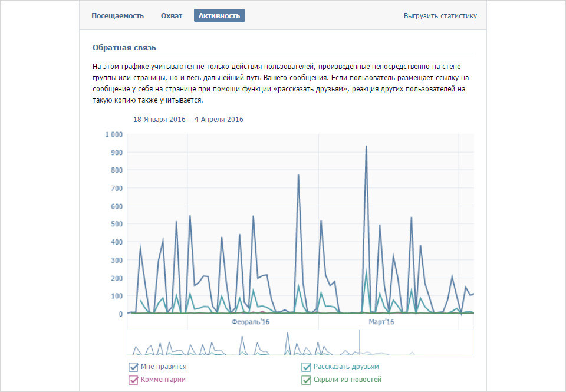The image size is (566, 392).
Task: Click the highest peak near 900 in the chart
Action: pyautogui.click(x=366, y=146)
